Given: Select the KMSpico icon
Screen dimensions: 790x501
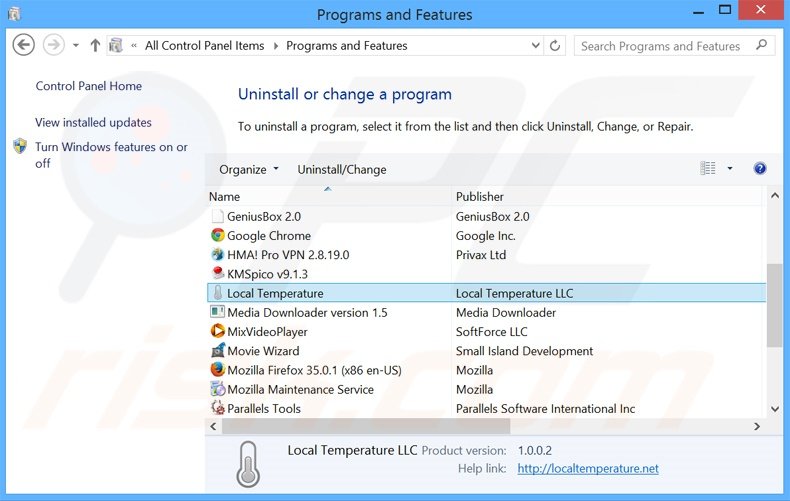Looking at the screenshot, I should pyautogui.click(x=218, y=274).
